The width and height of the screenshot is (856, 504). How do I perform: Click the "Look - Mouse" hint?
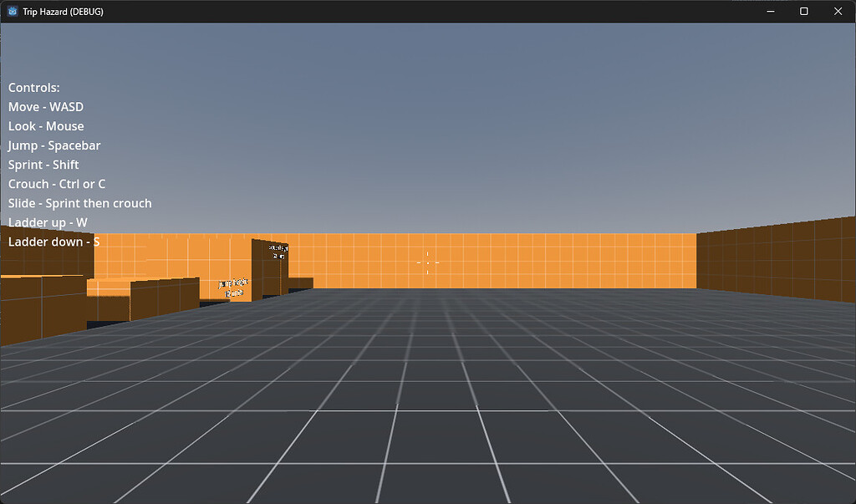46,126
